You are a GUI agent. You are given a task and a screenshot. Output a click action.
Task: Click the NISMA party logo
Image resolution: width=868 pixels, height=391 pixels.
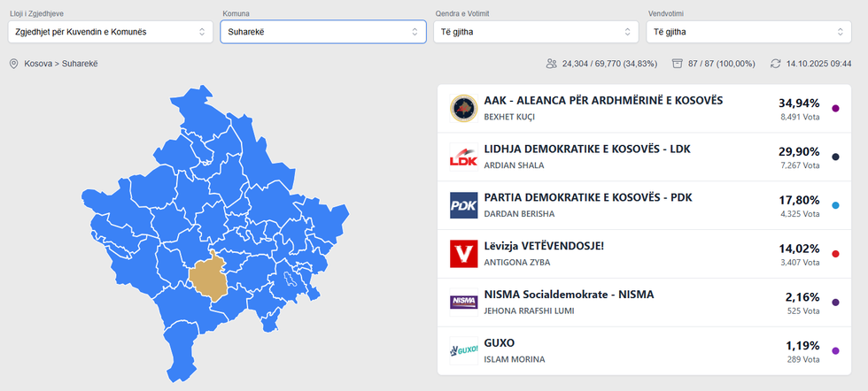pos(463,303)
